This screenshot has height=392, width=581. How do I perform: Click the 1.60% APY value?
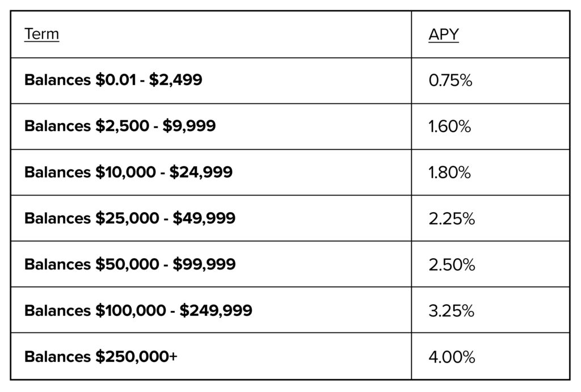click(x=450, y=127)
